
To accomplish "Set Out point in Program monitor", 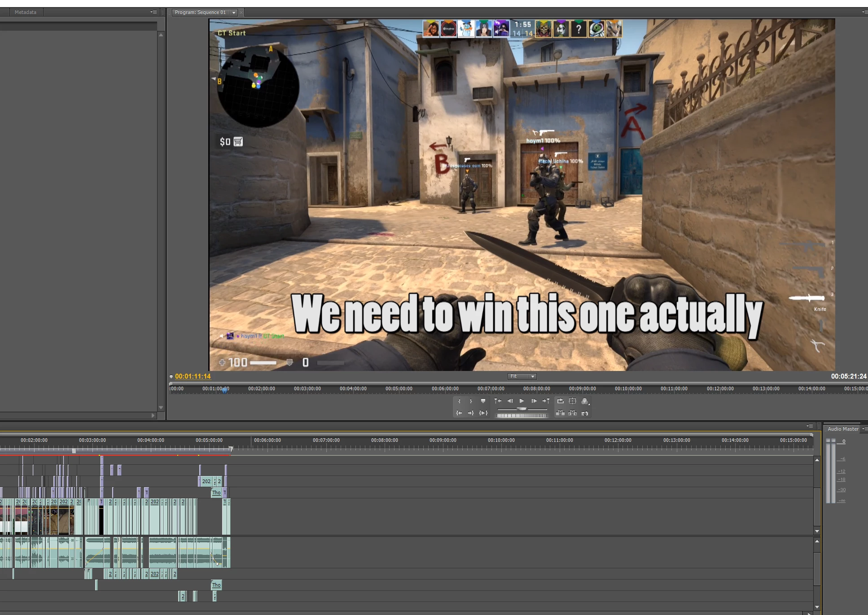I will point(471,401).
